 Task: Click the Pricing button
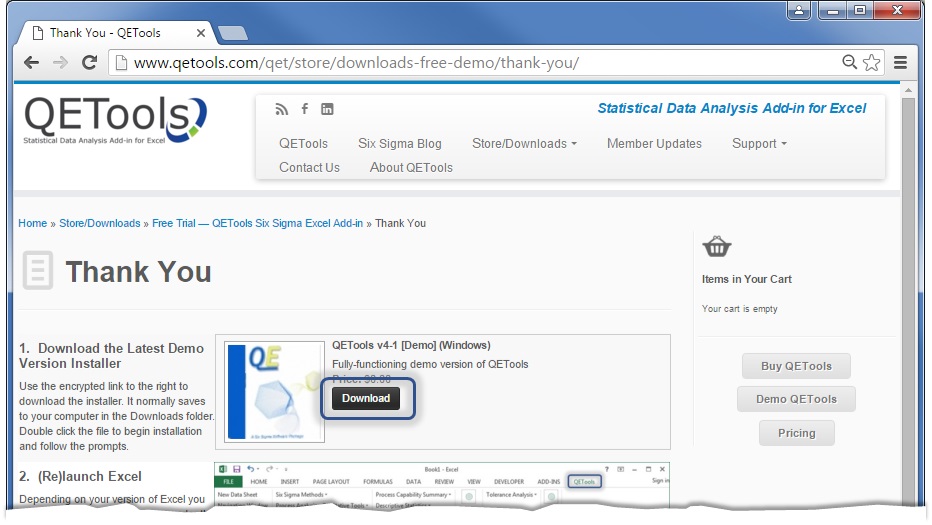coord(796,433)
